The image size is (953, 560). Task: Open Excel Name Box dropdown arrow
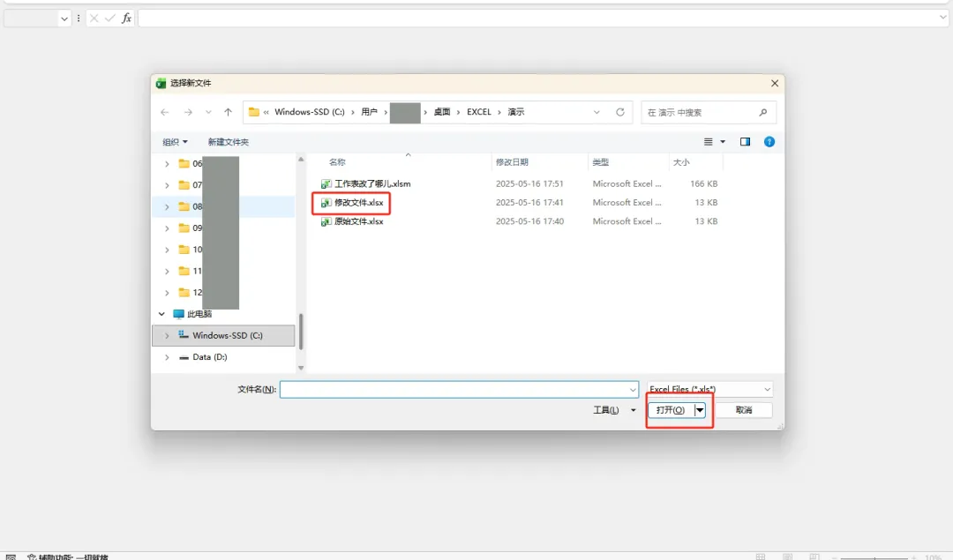(64, 19)
